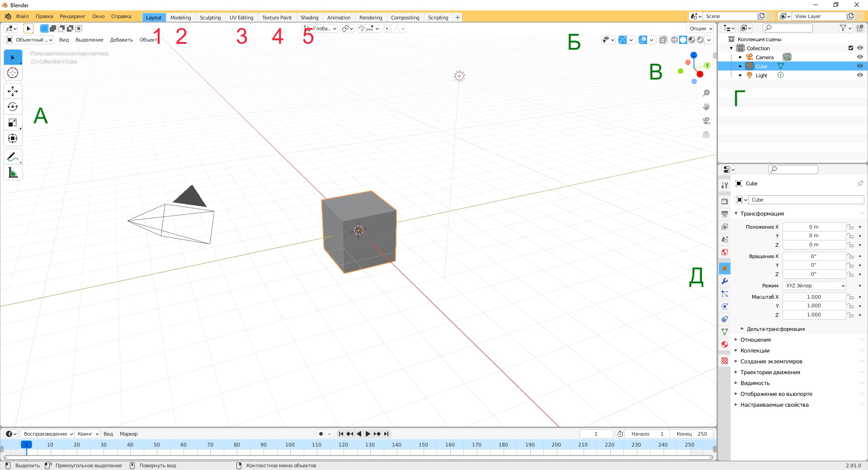Open the Material properties tab
The height and width of the screenshot is (470, 868).
pos(725,344)
